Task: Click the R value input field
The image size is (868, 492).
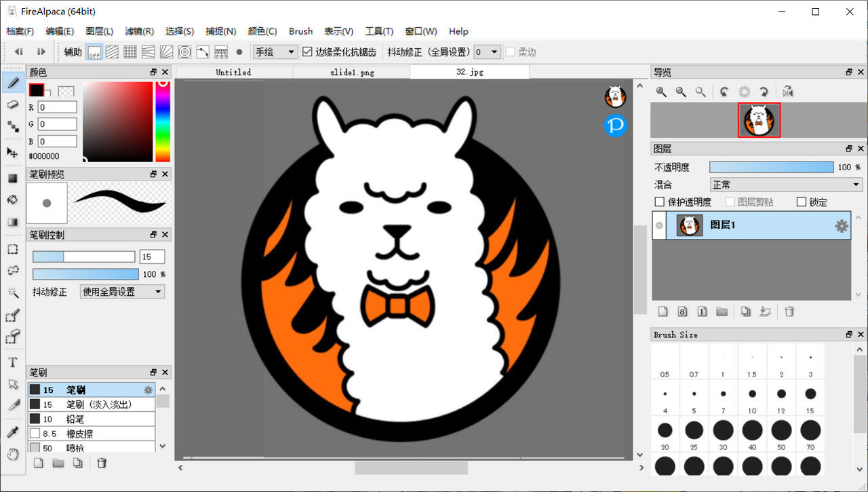Action: coord(57,107)
